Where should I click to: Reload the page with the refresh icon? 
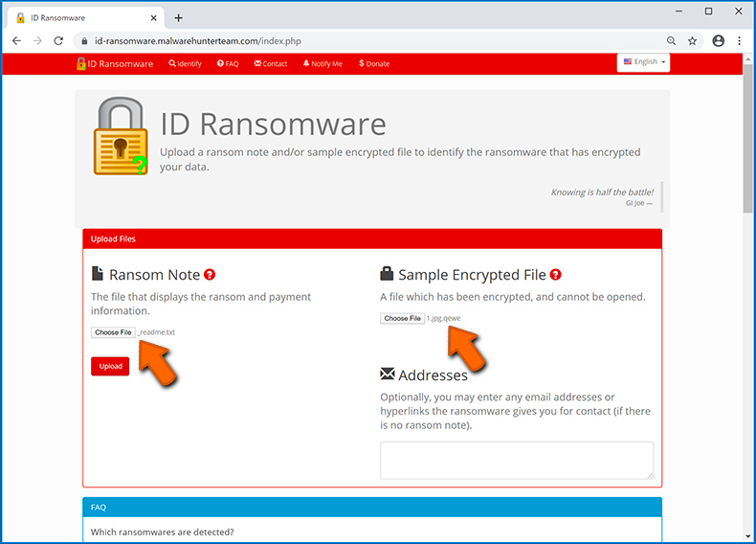click(x=58, y=41)
